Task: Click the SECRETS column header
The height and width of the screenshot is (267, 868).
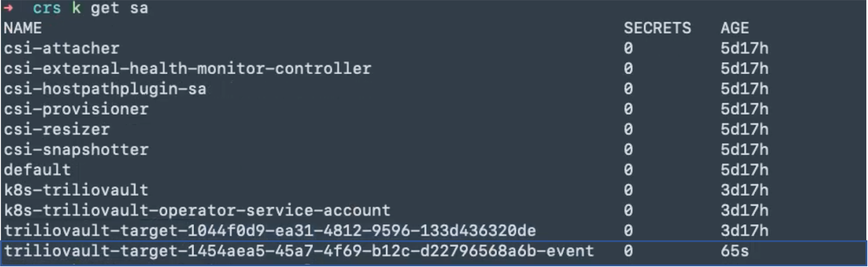Action: click(x=657, y=28)
